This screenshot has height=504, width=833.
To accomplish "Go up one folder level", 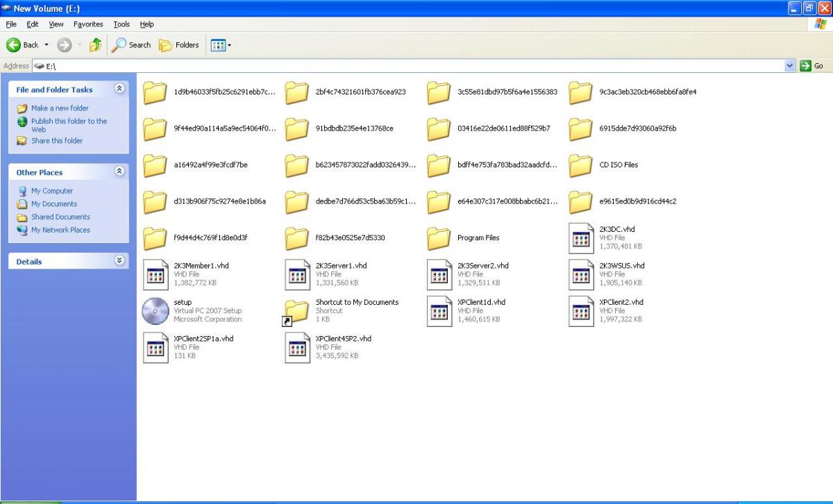I will [96, 45].
